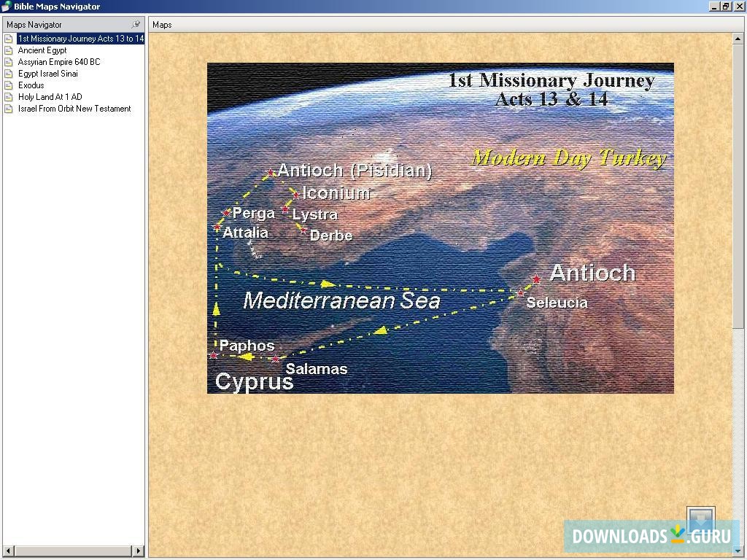Click left arrow of navigator horizontal scrollbar
Screen dimensions: 747x560
click(8, 551)
